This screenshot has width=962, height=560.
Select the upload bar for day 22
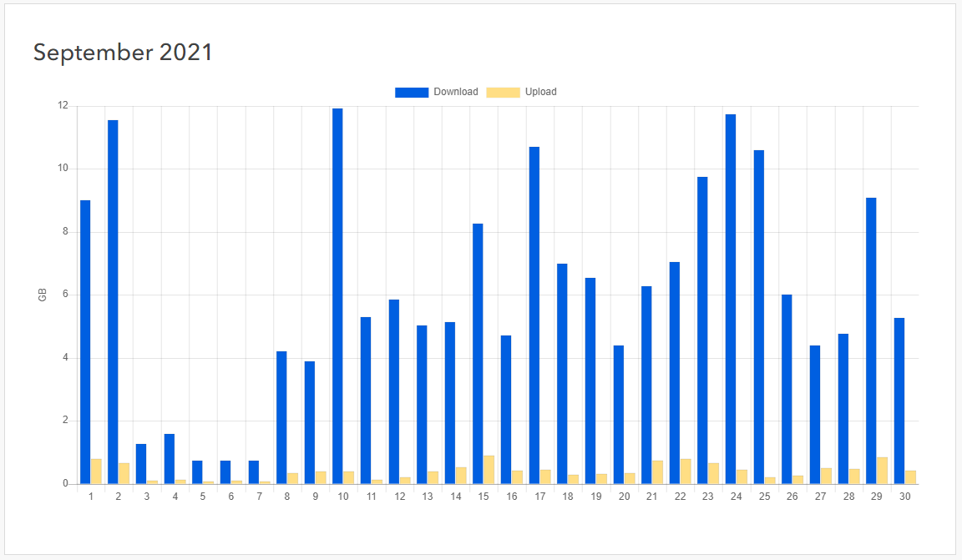(x=686, y=472)
